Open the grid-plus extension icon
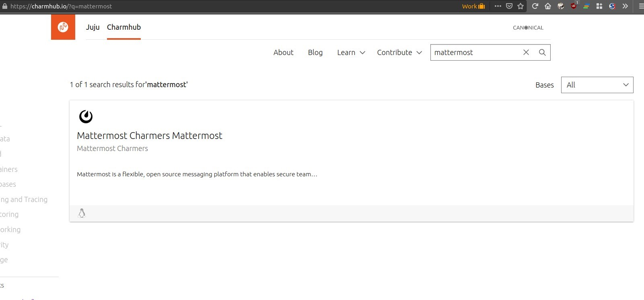This screenshot has width=644, height=300. coord(599,6)
